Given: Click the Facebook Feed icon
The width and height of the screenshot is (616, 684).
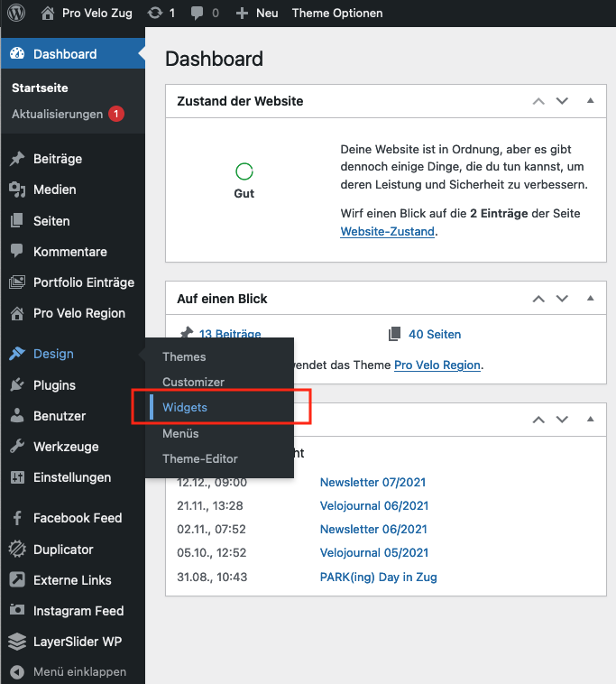Looking at the screenshot, I should pyautogui.click(x=16, y=518).
